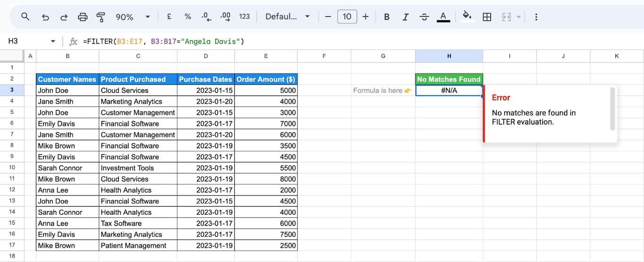644x262 pixels.
Task: Click the 2023-01-20 date in row 4
Action: click(x=206, y=101)
